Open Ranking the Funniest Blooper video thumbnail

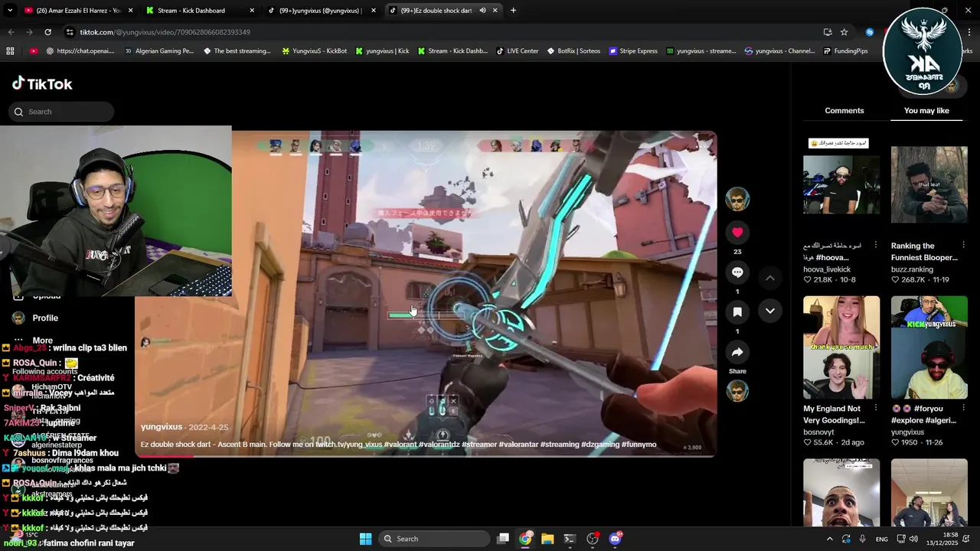click(929, 184)
